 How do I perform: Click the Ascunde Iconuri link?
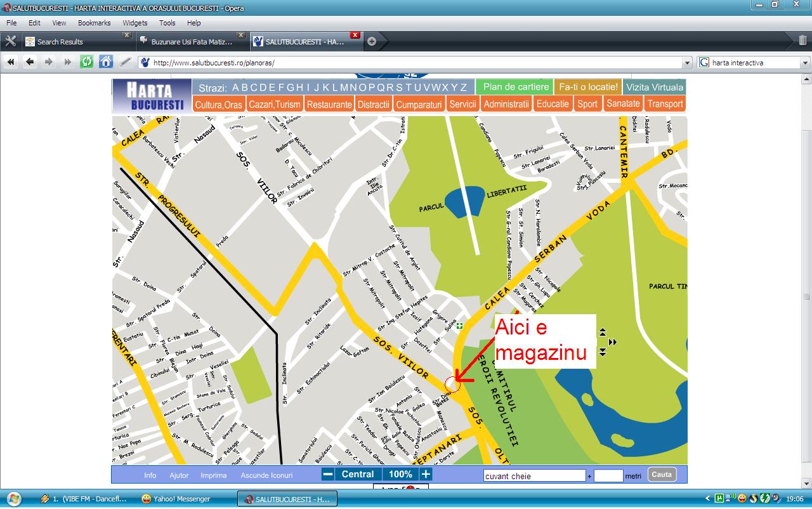tap(266, 475)
